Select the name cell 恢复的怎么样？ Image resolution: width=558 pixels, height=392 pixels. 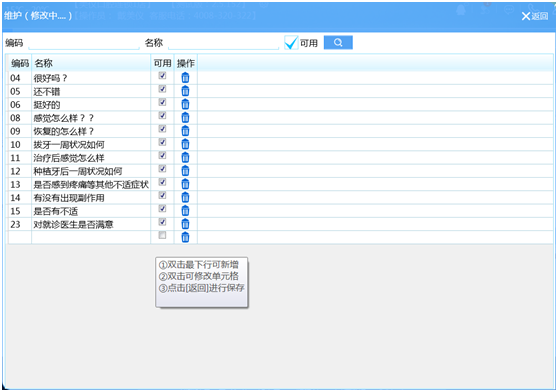click(x=91, y=131)
